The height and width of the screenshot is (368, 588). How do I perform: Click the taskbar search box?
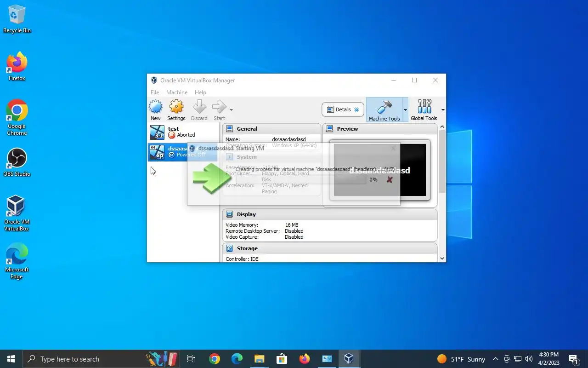click(x=101, y=359)
